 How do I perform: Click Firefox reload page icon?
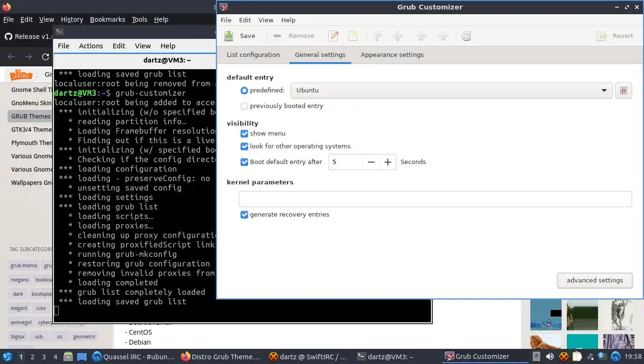click(x=45, y=57)
